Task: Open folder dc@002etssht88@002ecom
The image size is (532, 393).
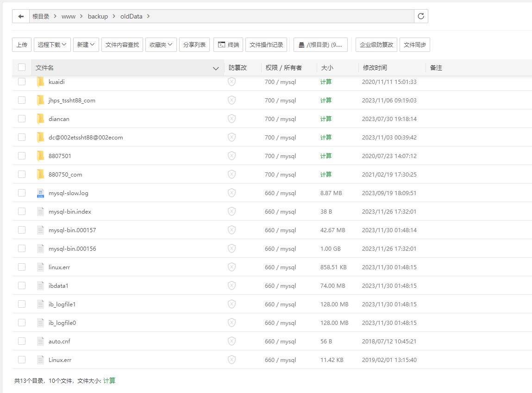Action: [86, 137]
